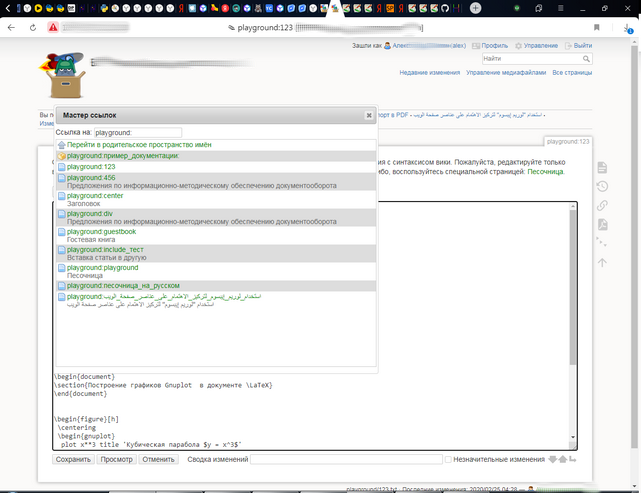The height and width of the screenshot is (493, 641).
Task: Click the show page icon in side tools
Action: [602, 167]
